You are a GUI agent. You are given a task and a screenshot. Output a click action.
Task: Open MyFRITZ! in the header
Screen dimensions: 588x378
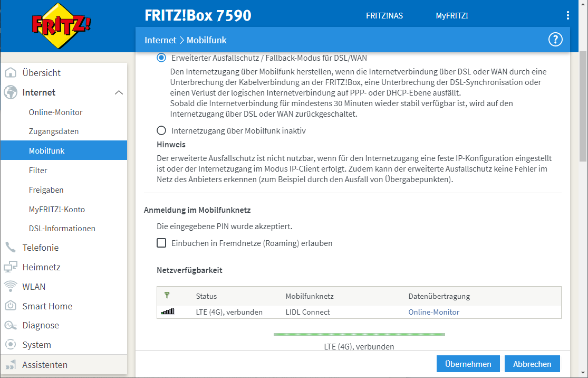tap(451, 16)
